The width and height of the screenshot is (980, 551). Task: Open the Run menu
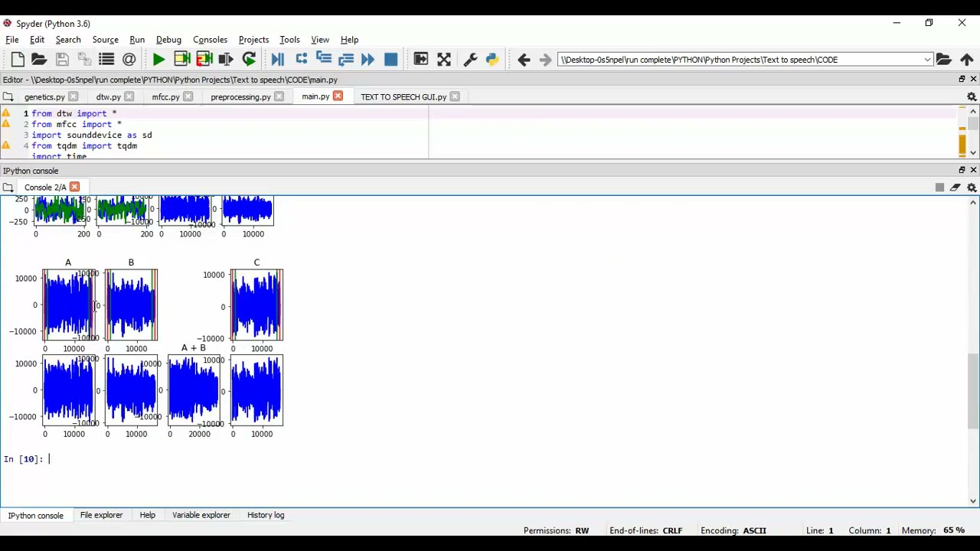pos(137,40)
